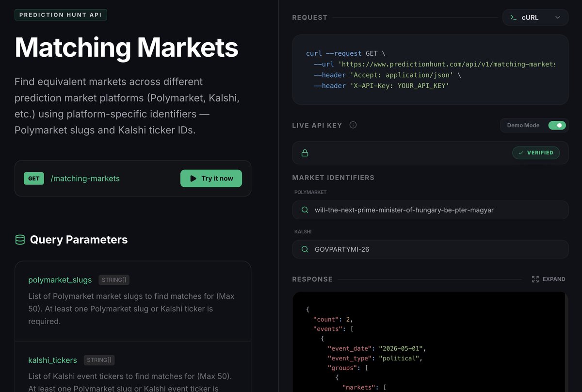
Task: Click the cURL request code block
Action: click(x=430, y=69)
